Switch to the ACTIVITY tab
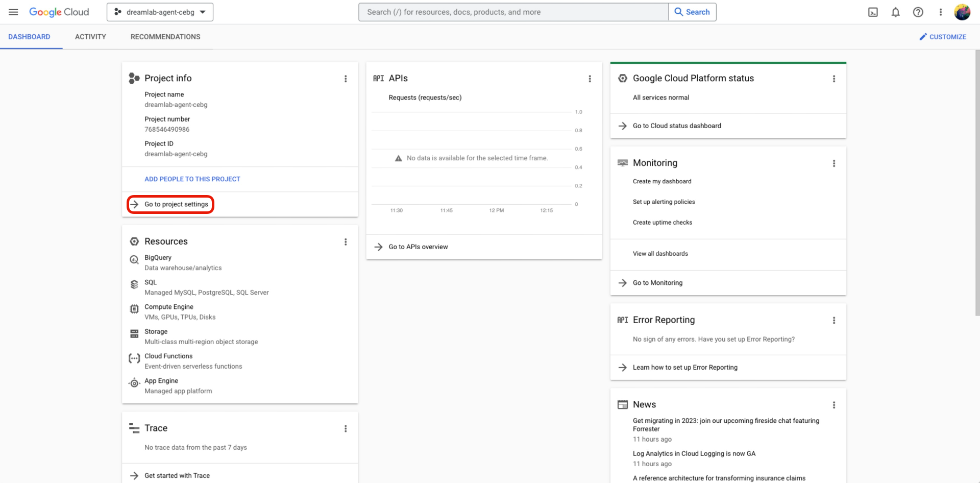 coord(90,36)
